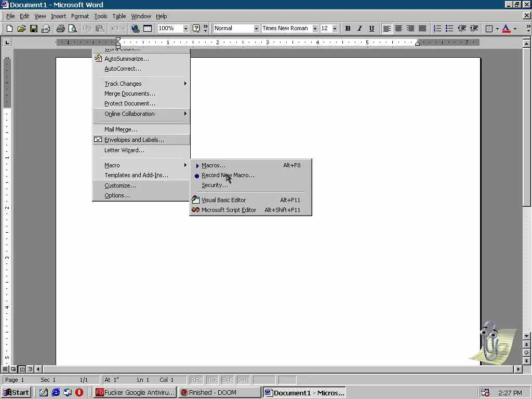Open the Table menu
Image resolution: width=532 pixels, height=399 pixels.
pos(119,16)
